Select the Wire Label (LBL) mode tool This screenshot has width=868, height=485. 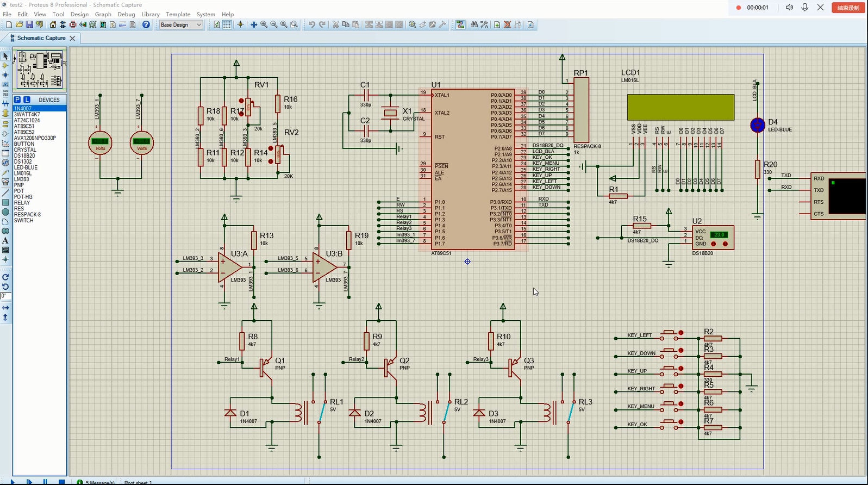point(5,84)
